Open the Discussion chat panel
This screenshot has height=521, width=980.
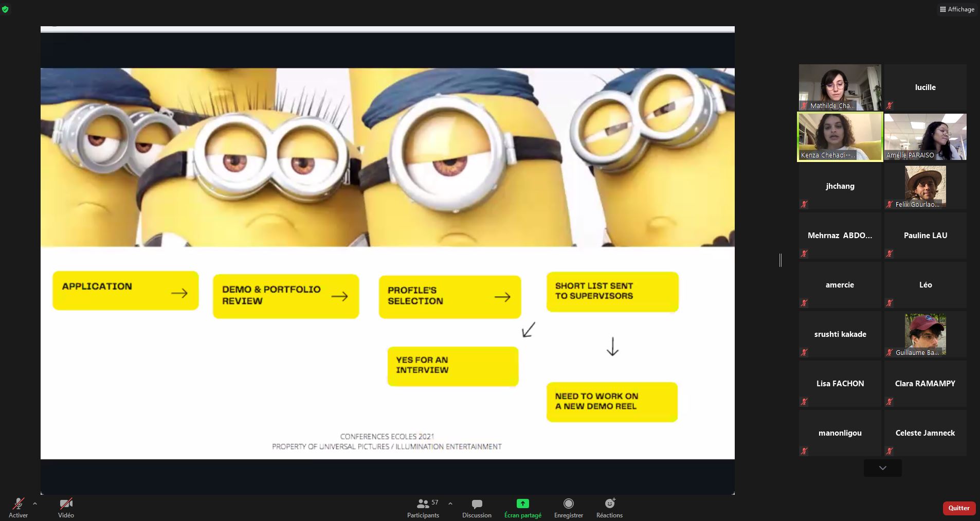click(x=477, y=508)
